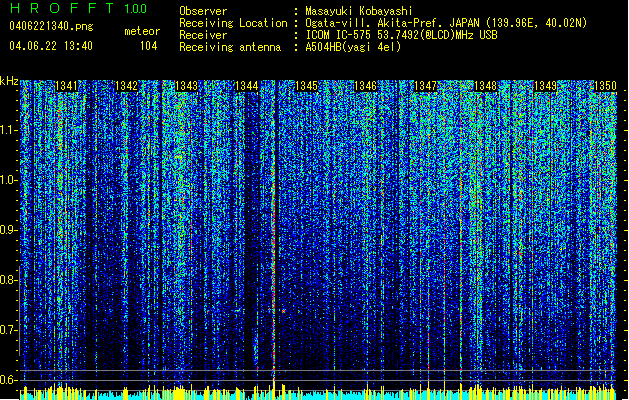The image size is (629, 400).
Task: Click the 0.7 kHz frequency axis label
Action: pos(8,330)
